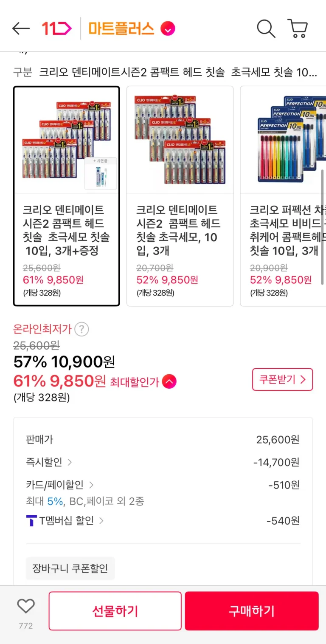Select the 초극세모 10입 3개 option card

pos(180,196)
